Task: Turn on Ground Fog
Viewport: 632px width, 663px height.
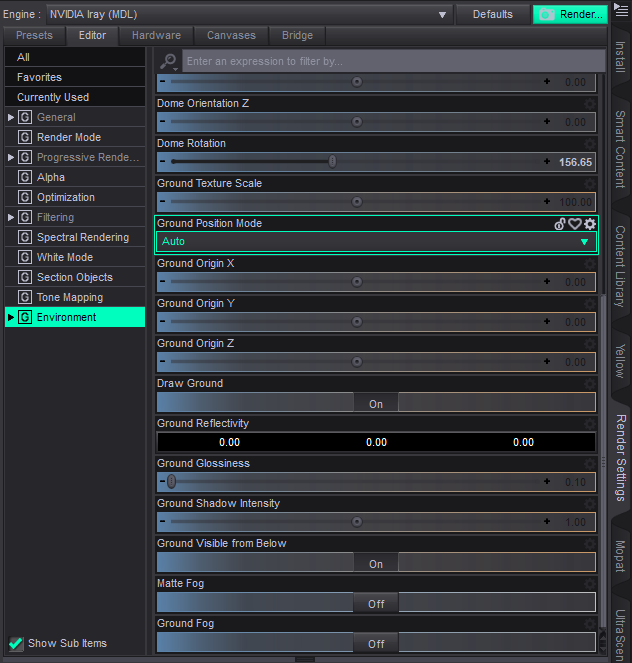Action: coord(376,643)
